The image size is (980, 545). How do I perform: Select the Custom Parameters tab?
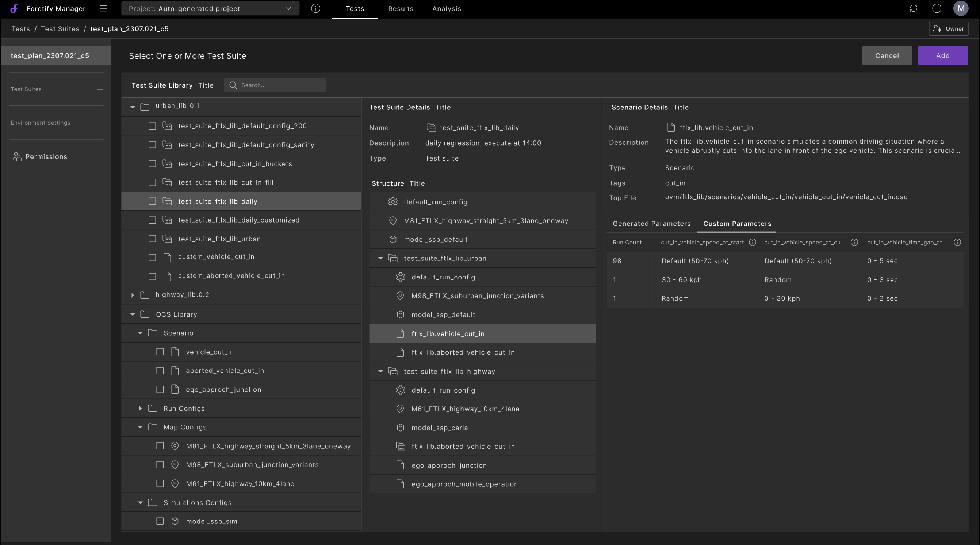tap(737, 224)
